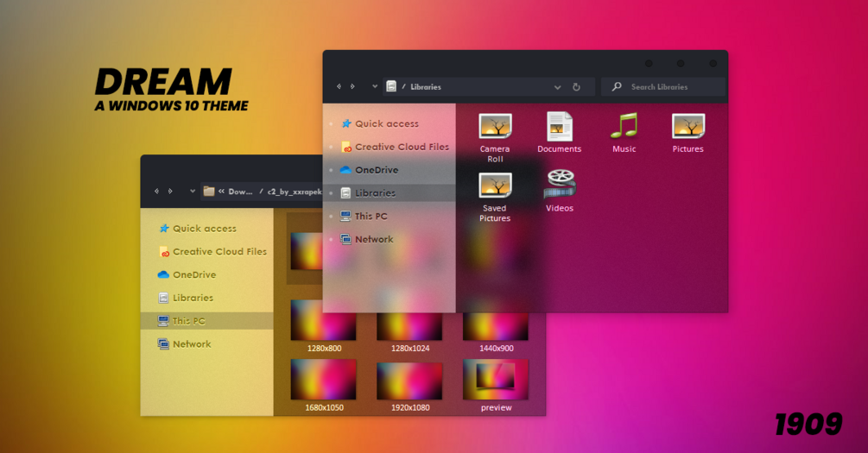Select OneDrive in back window sidebar

tap(207, 274)
